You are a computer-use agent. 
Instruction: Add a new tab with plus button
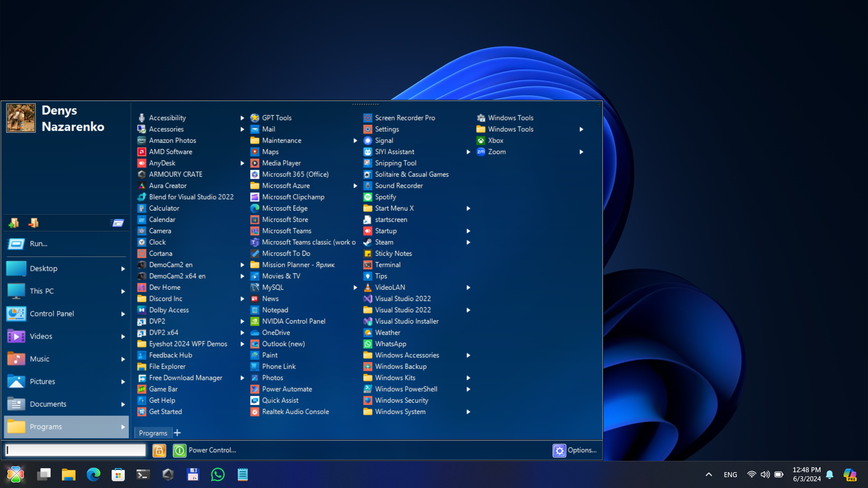pos(177,433)
